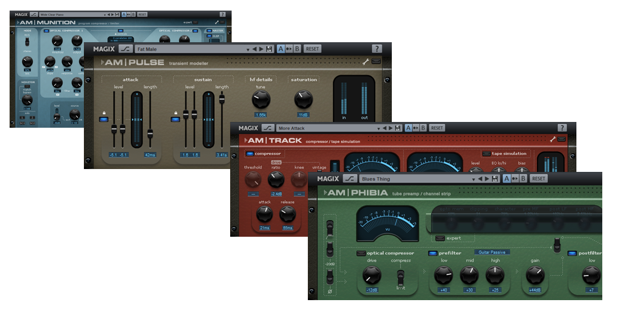
Task: Save the More Attack preset with floppy icon
Action: pyautogui.click(x=398, y=128)
